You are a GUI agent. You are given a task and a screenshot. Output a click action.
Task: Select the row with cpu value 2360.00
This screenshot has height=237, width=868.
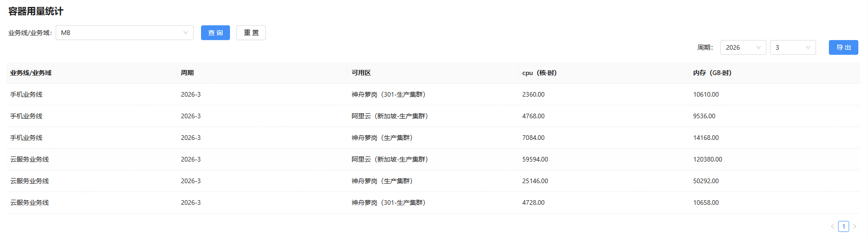tap(533, 94)
